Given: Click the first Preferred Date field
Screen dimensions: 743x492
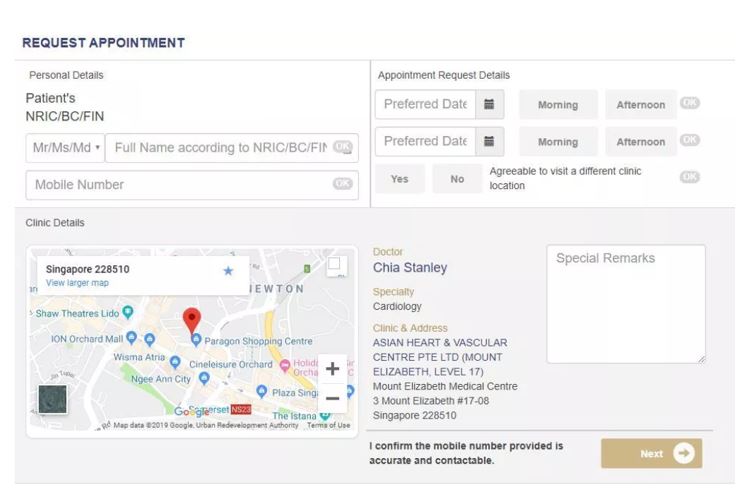Looking at the screenshot, I should click(426, 104).
